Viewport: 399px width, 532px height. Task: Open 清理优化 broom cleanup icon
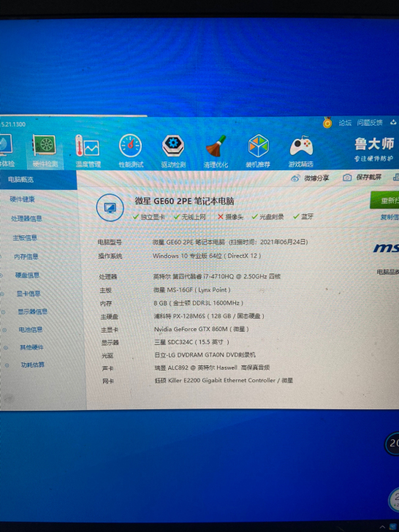coord(216,151)
